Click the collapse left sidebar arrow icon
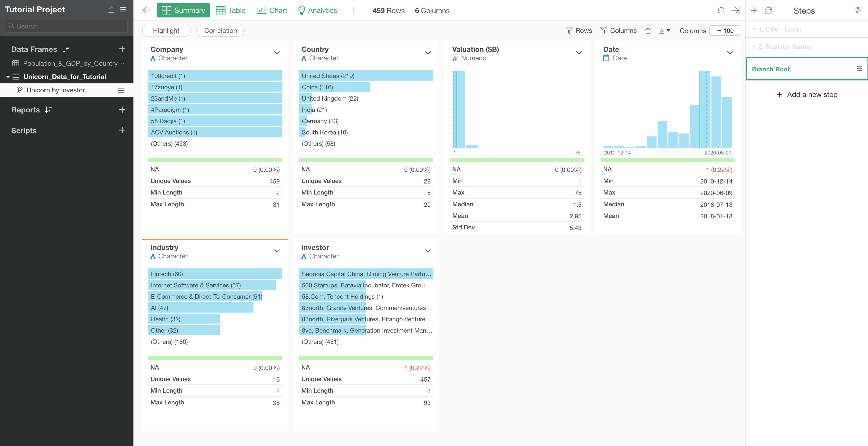Image resolution: width=868 pixels, height=446 pixels. click(x=146, y=10)
